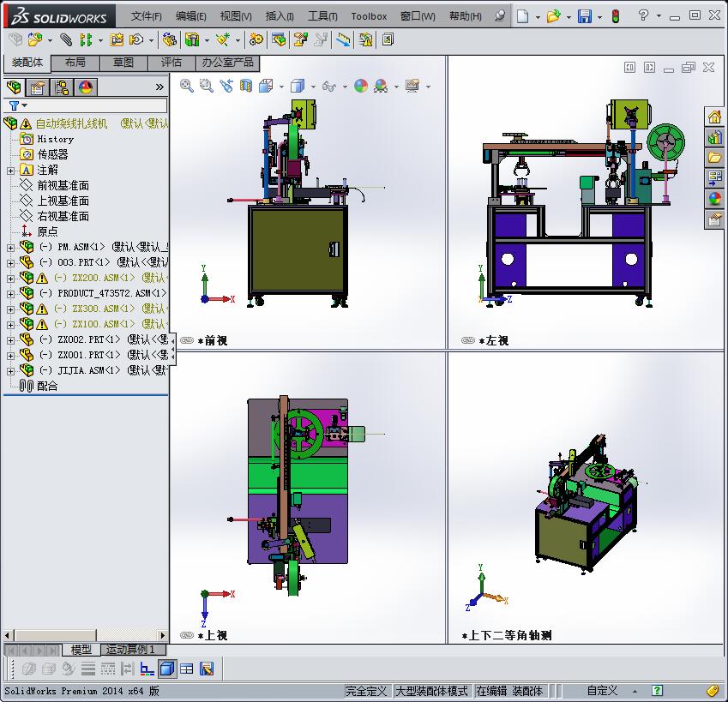Open the PropertyManager tab icon
Viewport: 728px width, 702px height.
click(37, 87)
